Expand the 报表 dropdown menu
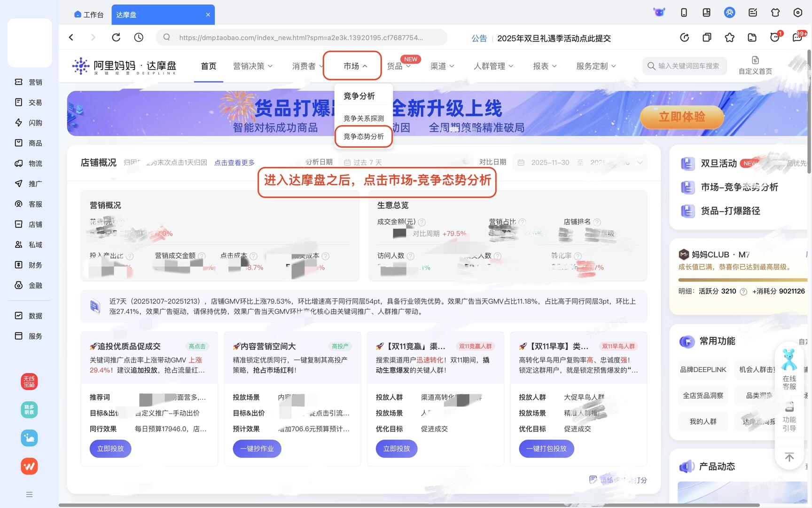812x508 pixels. click(x=545, y=66)
